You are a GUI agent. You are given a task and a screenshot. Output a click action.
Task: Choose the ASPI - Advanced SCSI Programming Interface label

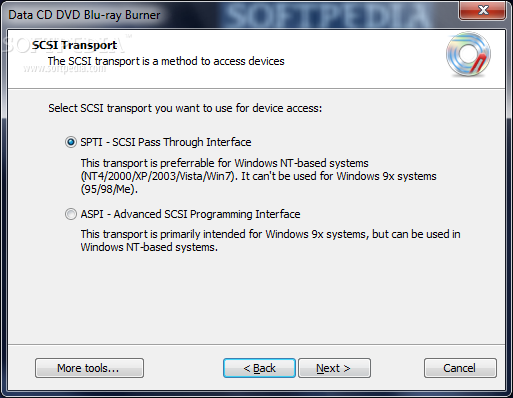pos(190,214)
